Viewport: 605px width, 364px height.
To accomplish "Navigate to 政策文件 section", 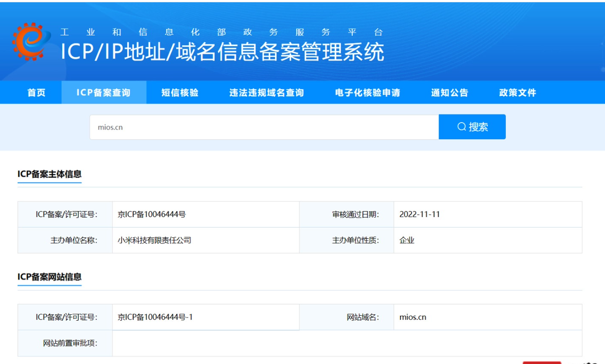I will 517,93.
